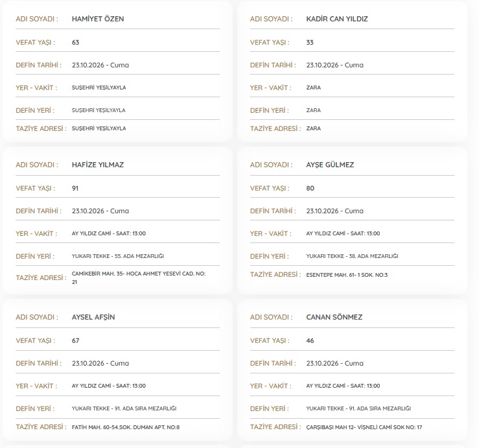Select Hafize Yılmaz's AY YILDIZ CAMİ time text
The height and width of the screenshot is (448, 479).
coord(109,233)
